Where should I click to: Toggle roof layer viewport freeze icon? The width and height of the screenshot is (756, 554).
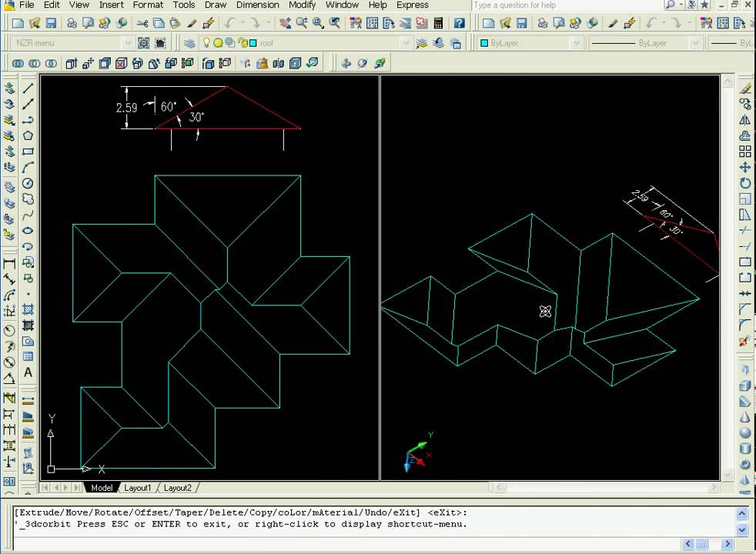pos(230,43)
